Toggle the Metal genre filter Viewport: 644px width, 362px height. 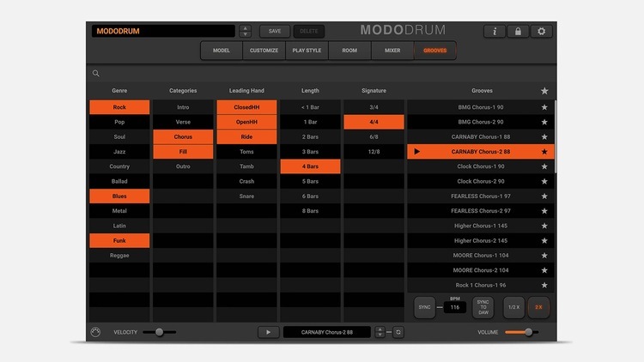[x=119, y=211]
